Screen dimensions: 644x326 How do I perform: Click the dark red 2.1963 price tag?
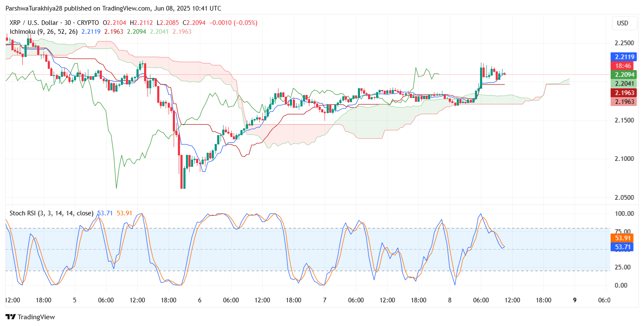(623, 92)
